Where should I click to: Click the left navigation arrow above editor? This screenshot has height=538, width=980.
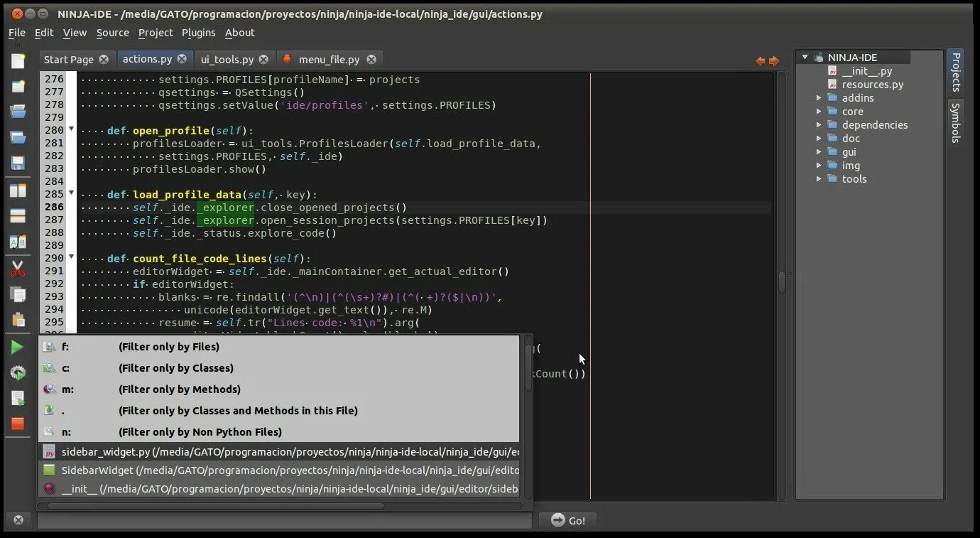tap(760, 61)
